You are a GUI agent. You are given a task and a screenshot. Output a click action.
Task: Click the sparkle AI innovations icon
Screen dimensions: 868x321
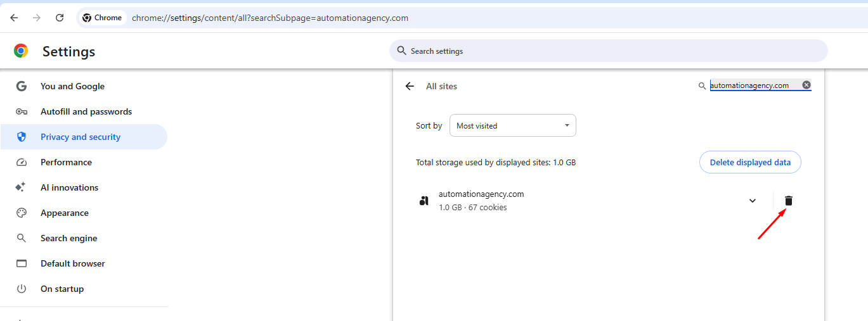pyautogui.click(x=22, y=187)
